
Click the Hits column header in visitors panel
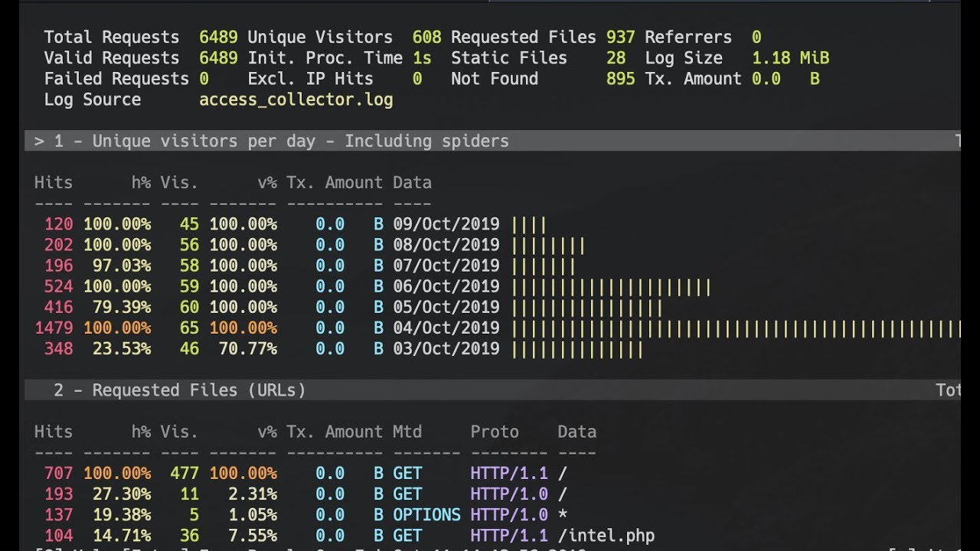pos(54,183)
